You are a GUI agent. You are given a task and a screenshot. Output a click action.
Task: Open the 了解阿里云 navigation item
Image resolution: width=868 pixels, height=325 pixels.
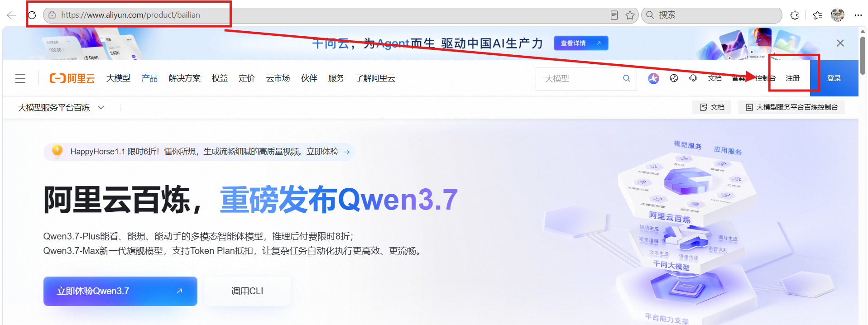pyautogui.click(x=375, y=78)
